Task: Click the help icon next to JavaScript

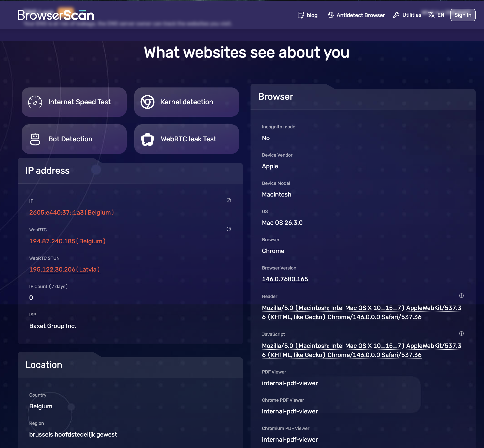Action: (461, 334)
